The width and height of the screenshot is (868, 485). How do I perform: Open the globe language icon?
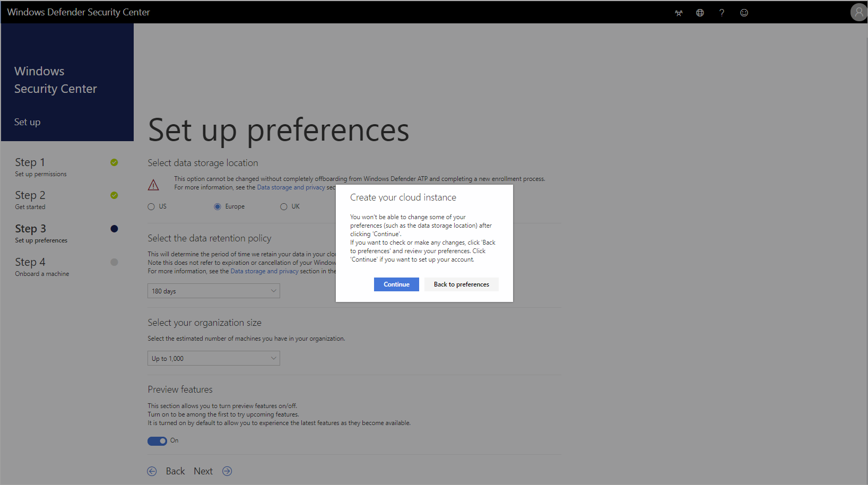tap(700, 13)
